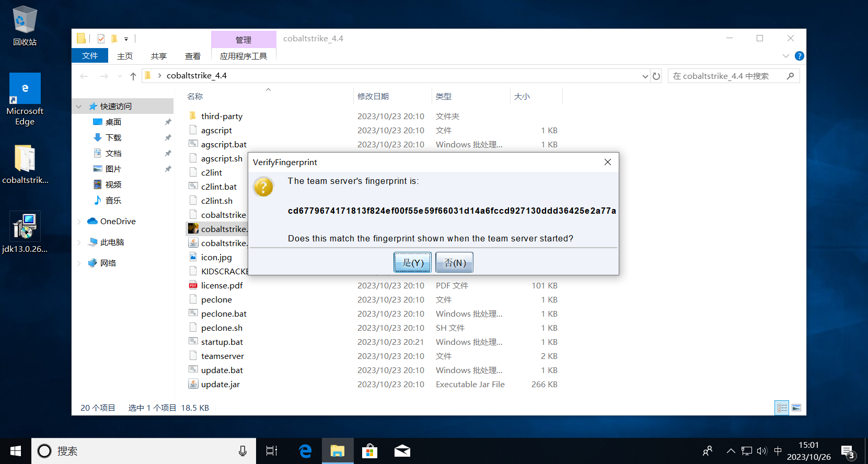Collapse the 快速访问 tree node
Screen dimensions: 868x464
(79, 107)
